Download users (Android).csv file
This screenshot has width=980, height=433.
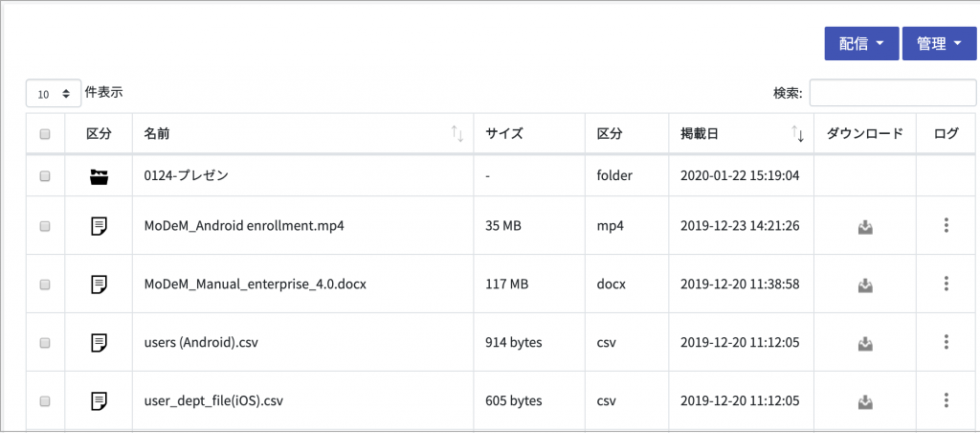coord(865,343)
